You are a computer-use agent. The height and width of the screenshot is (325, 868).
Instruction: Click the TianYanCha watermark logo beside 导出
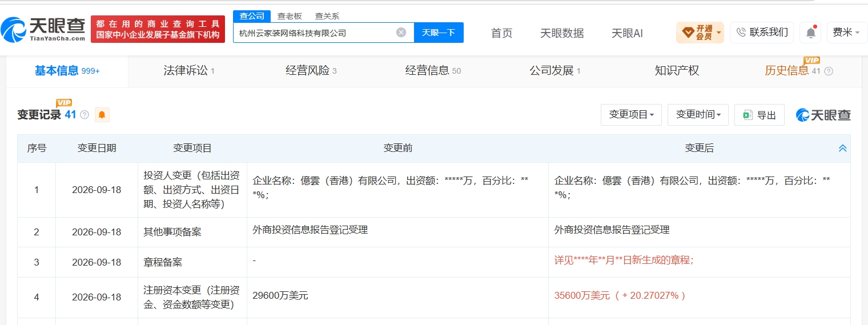click(x=823, y=115)
